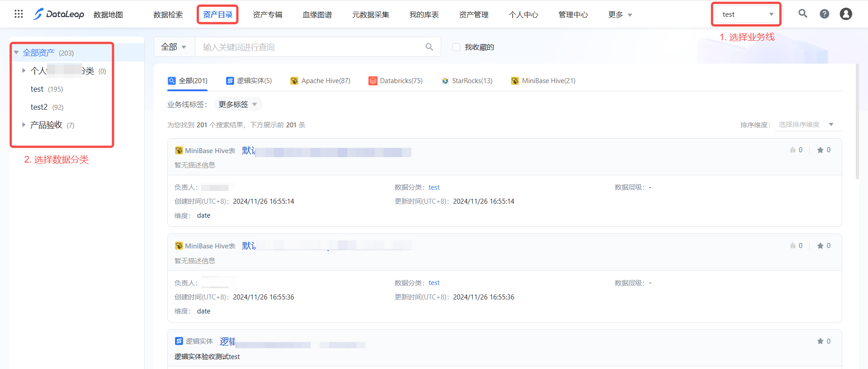This screenshot has width=868, height=369.
Task: Star the second MiniBase Hive result
Action: (820, 246)
